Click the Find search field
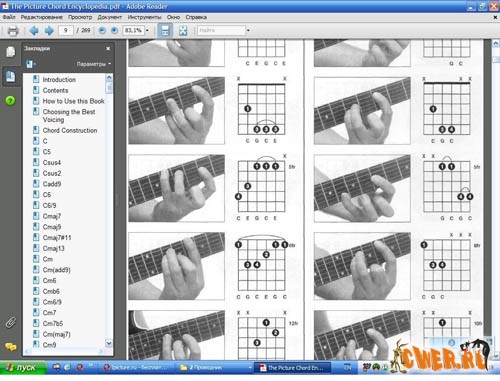Image resolution: width=500 pixels, height=381 pixels. coord(221,31)
